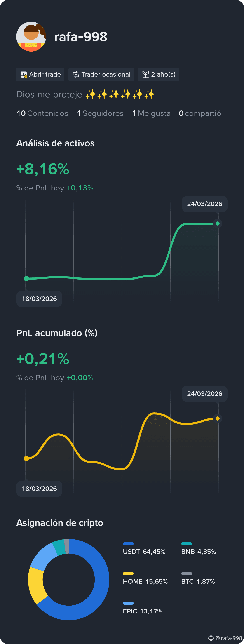Click the BNB teal legend swatch
The image size is (244, 644).
[x=186, y=543]
